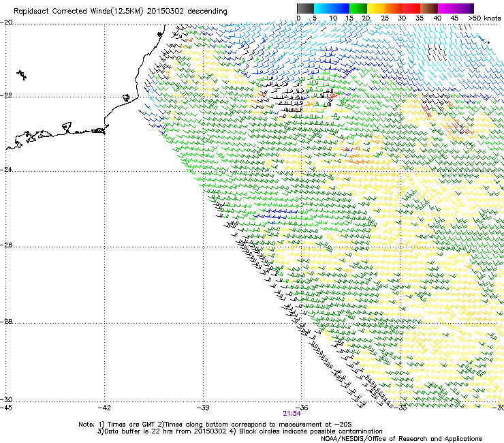
Task: Click the -33 longitude axis label
Action: coord(400,408)
